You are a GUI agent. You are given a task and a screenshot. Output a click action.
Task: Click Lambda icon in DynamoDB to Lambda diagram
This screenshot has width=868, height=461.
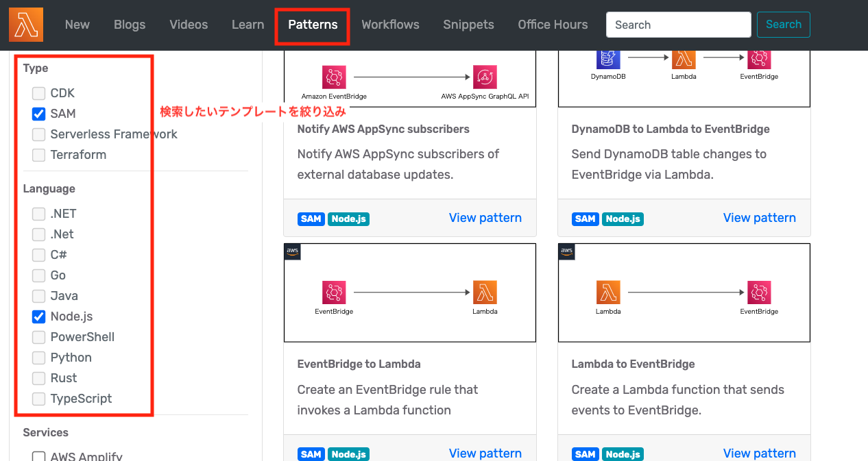(x=684, y=58)
